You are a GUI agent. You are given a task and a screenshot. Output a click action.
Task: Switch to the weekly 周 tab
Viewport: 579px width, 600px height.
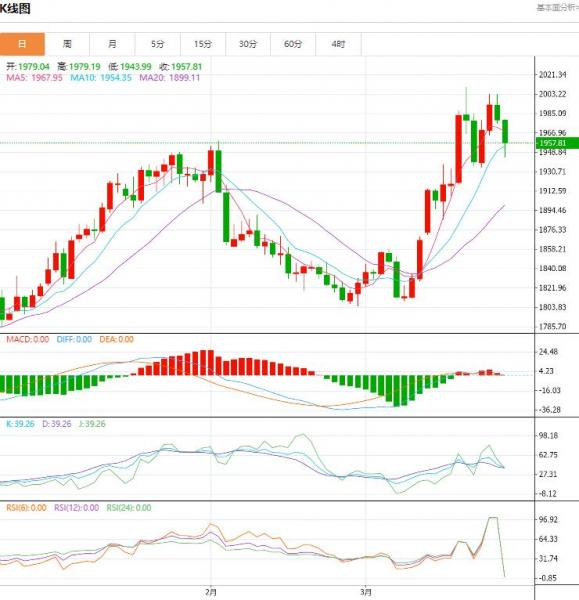[67, 44]
